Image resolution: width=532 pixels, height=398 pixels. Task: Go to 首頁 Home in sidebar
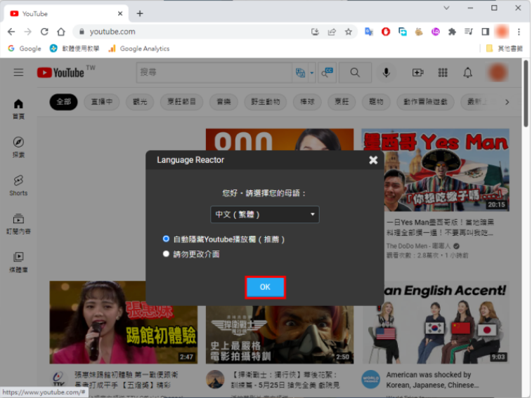[18, 110]
